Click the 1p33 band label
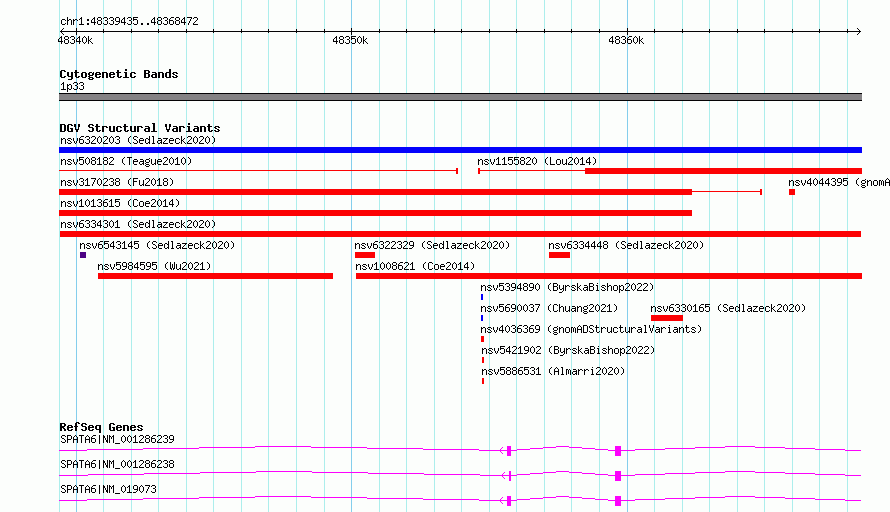The width and height of the screenshot is (890, 512). 72,86
